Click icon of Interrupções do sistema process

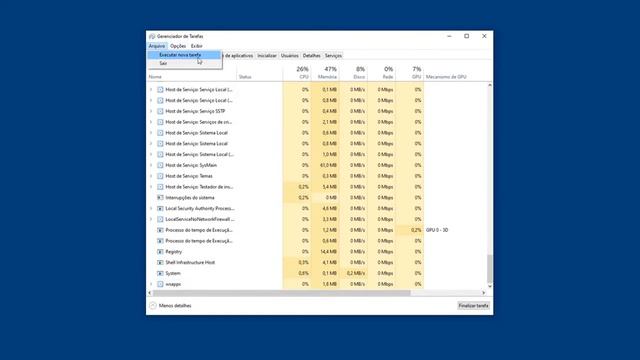click(160, 198)
